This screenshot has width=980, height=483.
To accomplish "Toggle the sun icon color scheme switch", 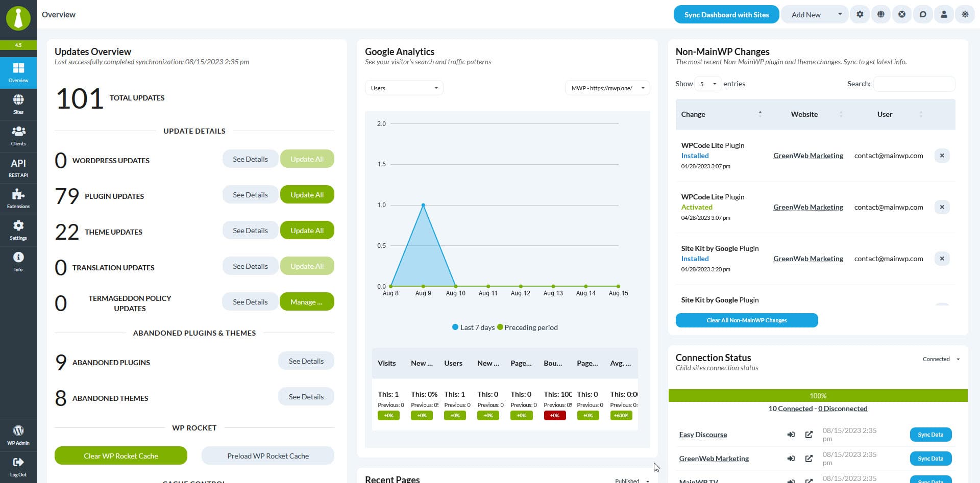I will pyautogui.click(x=965, y=14).
